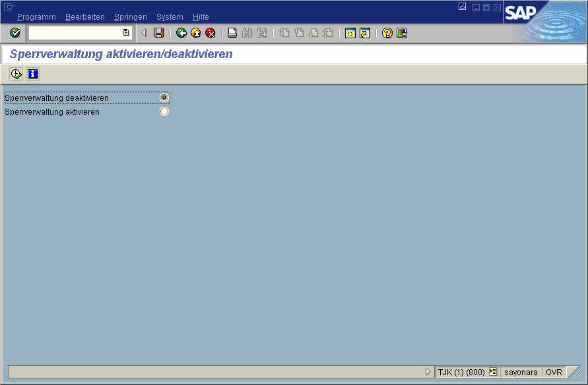Collapse the command field with arrow
The height and width of the screenshot is (385, 588).
145,33
